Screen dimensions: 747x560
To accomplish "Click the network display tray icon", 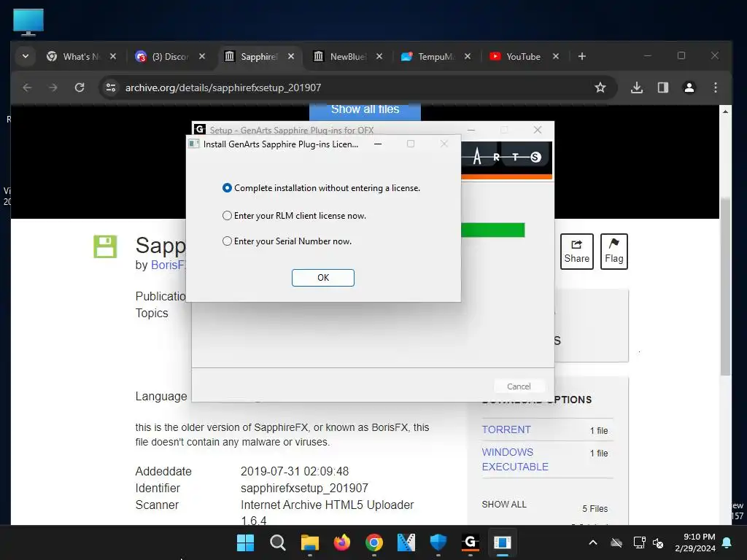I will point(639,542).
